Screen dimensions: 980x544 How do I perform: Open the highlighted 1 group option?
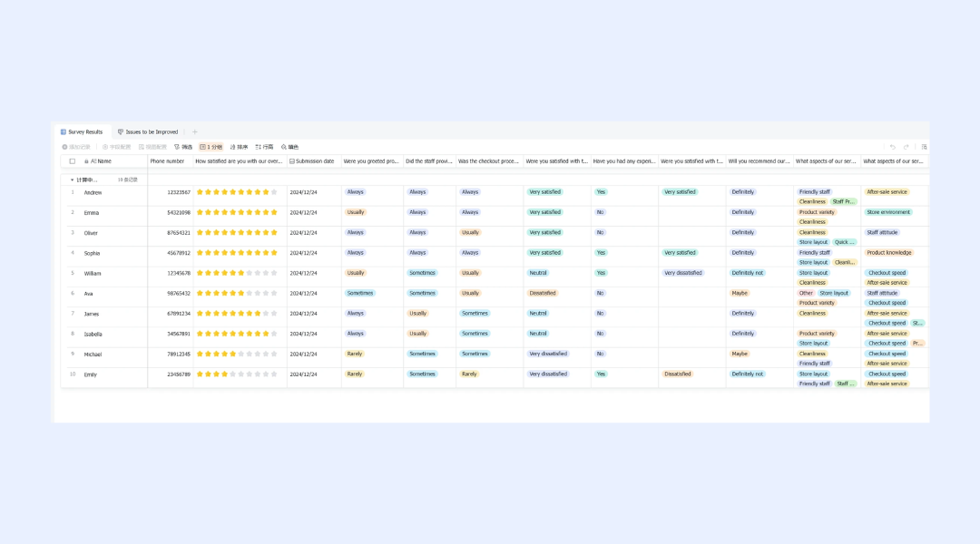click(211, 147)
